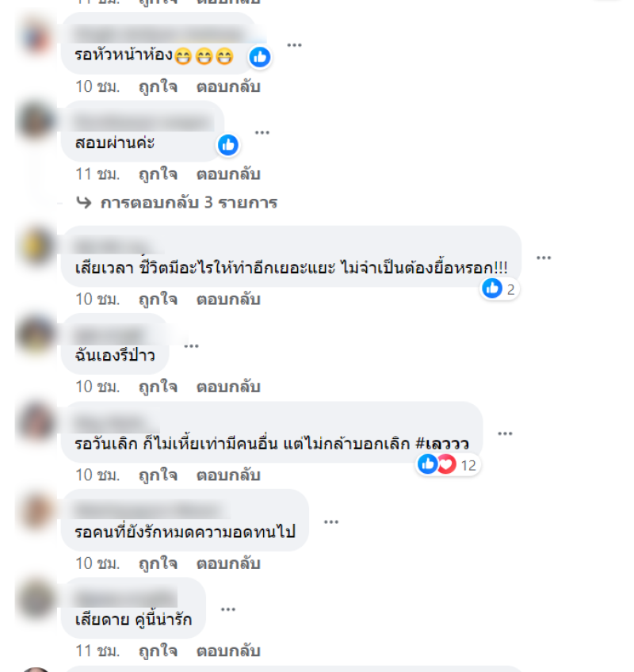Open options menu for 'รอวันเลิก' comment
This screenshot has height=672, width=634.
505,433
